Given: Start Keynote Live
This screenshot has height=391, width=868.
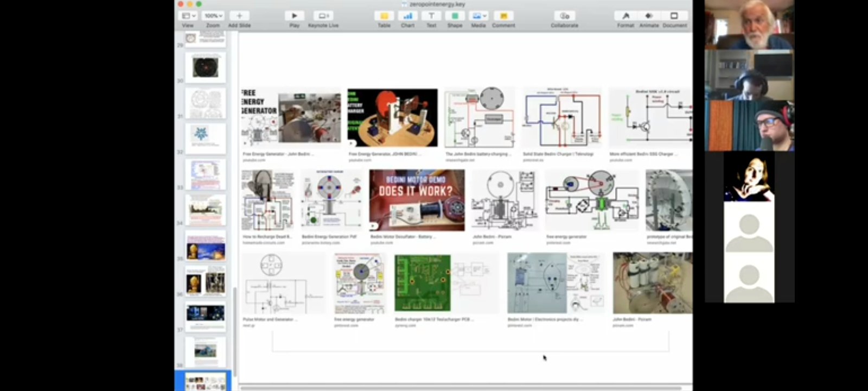Looking at the screenshot, I should (x=323, y=16).
